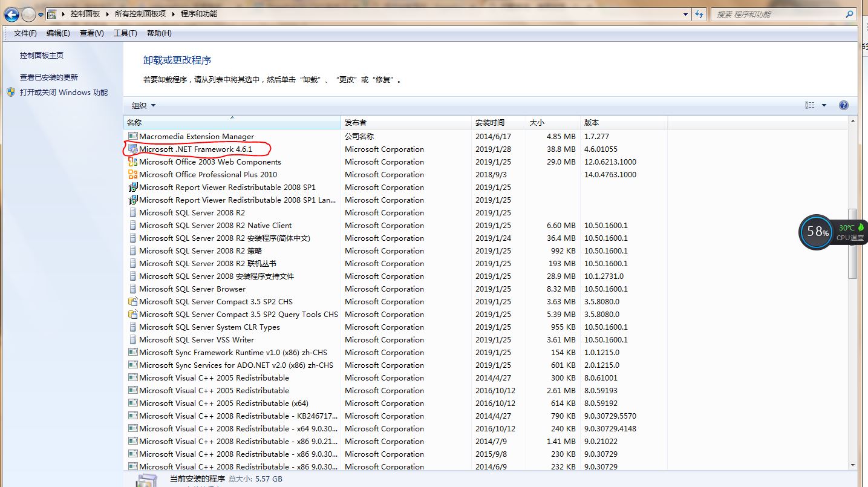Click SQL Server System CLR Types icon
This screenshot has width=868, height=487.
pos(133,327)
